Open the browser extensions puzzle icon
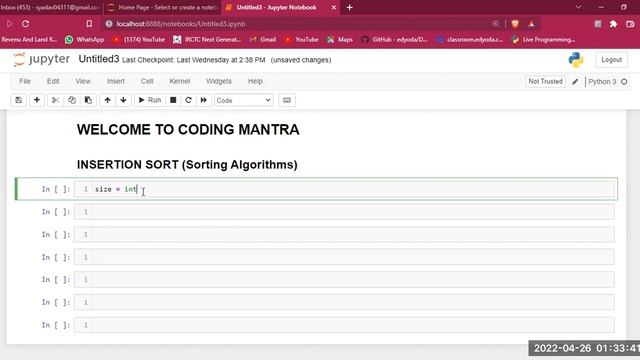The image size is (640, 360). [x=613, y=24]
